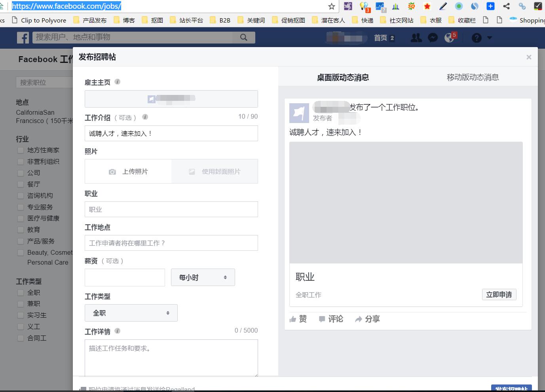
Task: Click the image icon for 使用封面照片
Action: click(x=192, y=172)
